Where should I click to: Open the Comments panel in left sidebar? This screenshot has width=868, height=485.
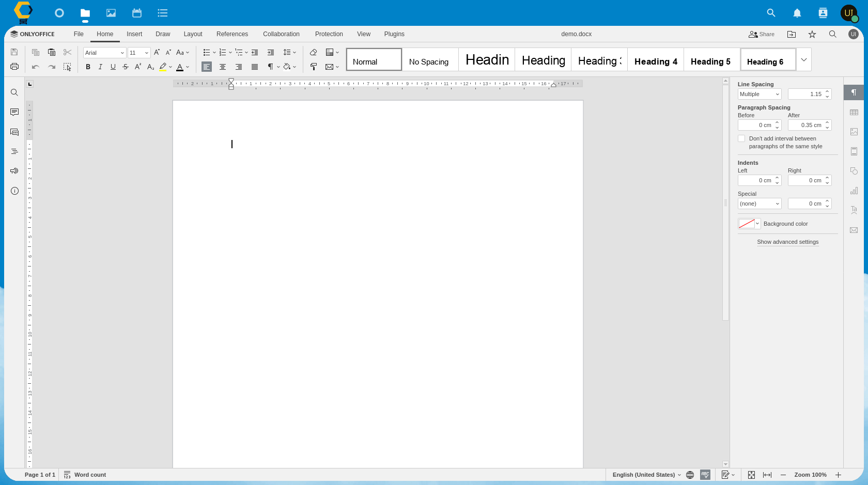14,112
